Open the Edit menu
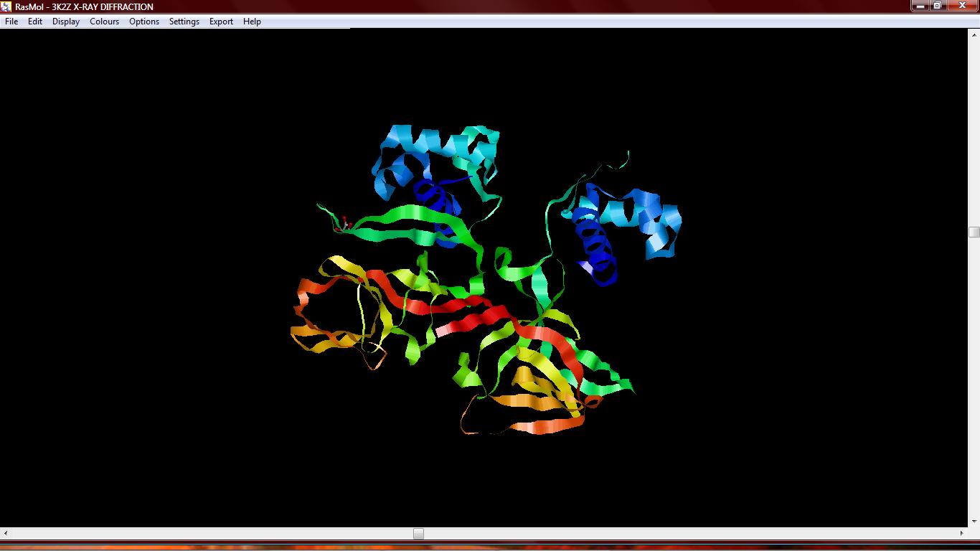Screen dimensions: 980x551 click(x=34, y=22)
